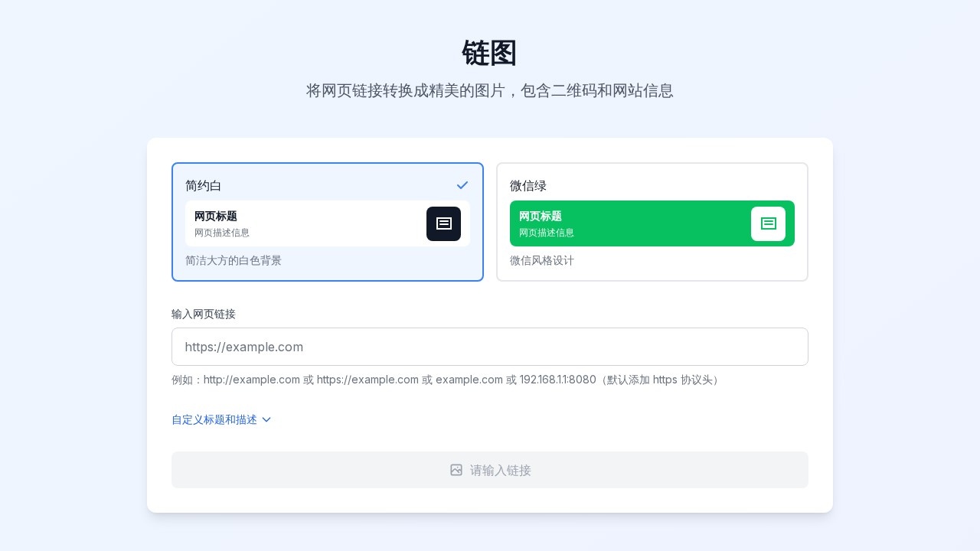Click the 网页标题 text in the white preview
This screenshot has width=980, height=551.
tap(216, 216)
